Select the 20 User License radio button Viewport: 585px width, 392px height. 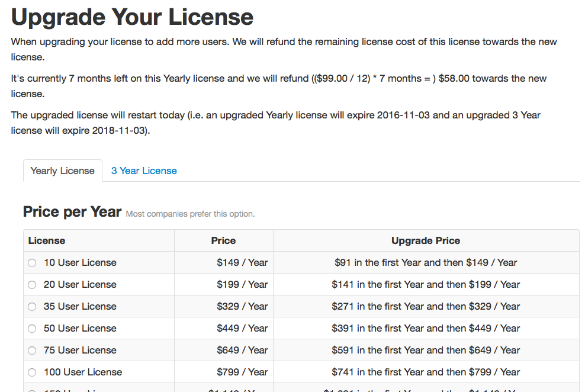point(32,284)
